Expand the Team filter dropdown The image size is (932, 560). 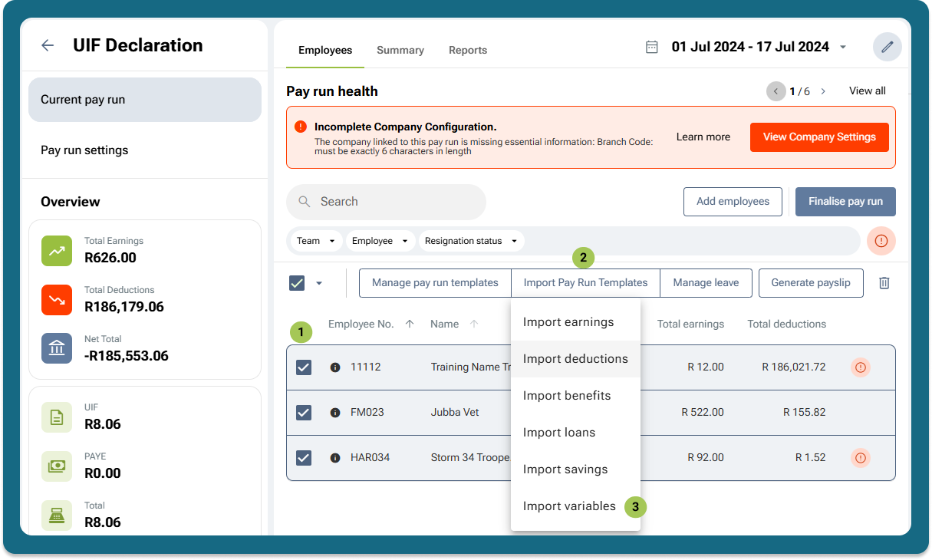click(x=315, y=241)
